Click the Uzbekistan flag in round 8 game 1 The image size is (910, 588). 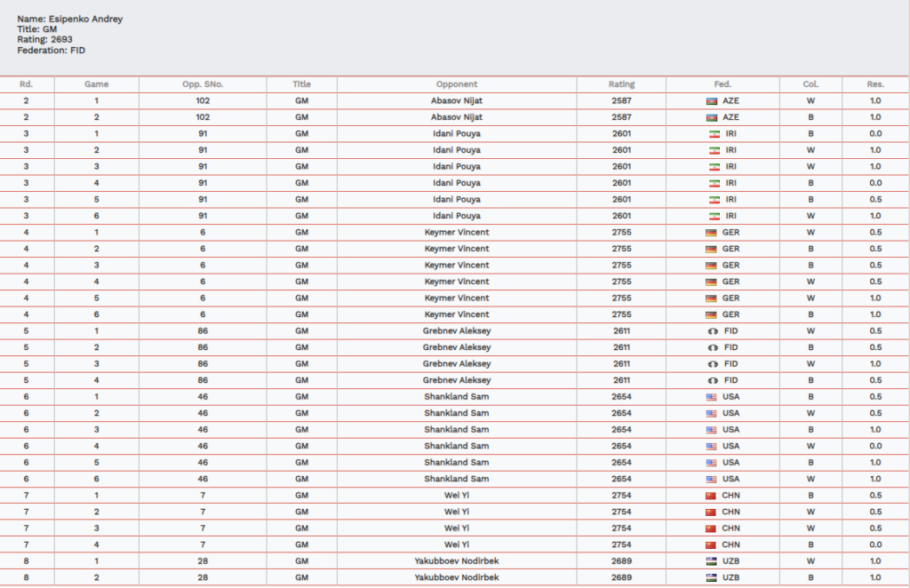tap(712, 561)
